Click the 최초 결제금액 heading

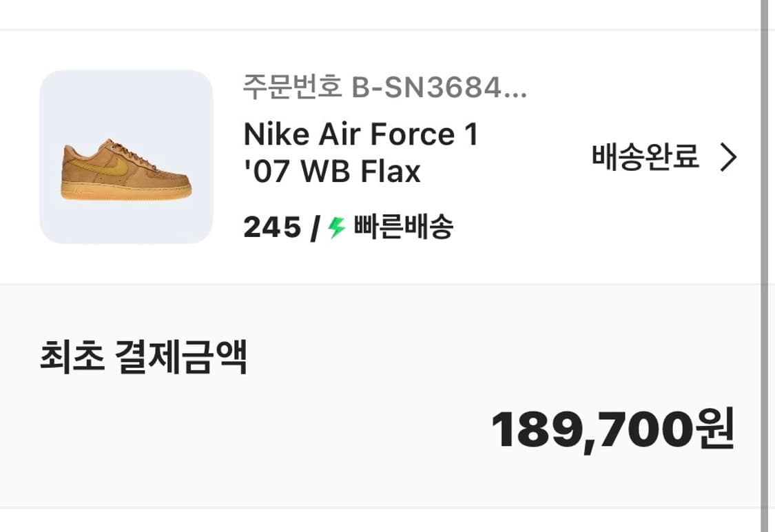(143, 358)
